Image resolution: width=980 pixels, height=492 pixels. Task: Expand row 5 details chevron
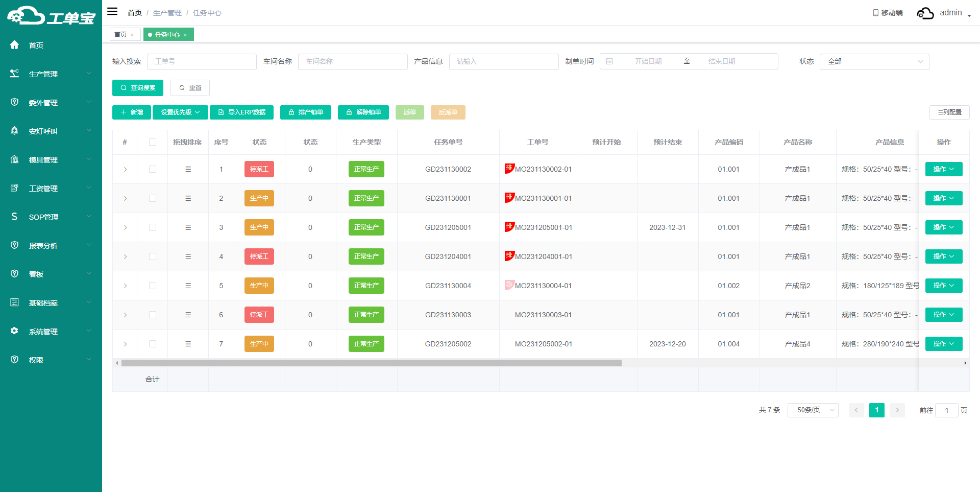pos(125,286)
